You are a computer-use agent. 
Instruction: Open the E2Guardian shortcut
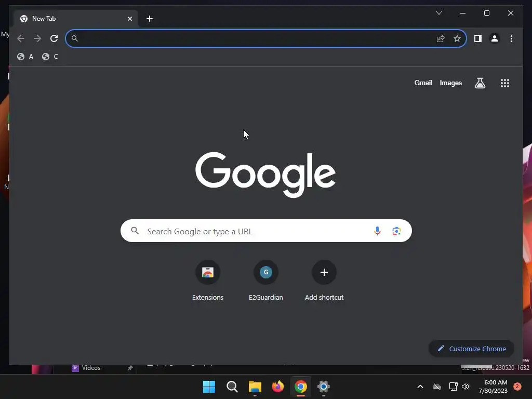[266, 281]
